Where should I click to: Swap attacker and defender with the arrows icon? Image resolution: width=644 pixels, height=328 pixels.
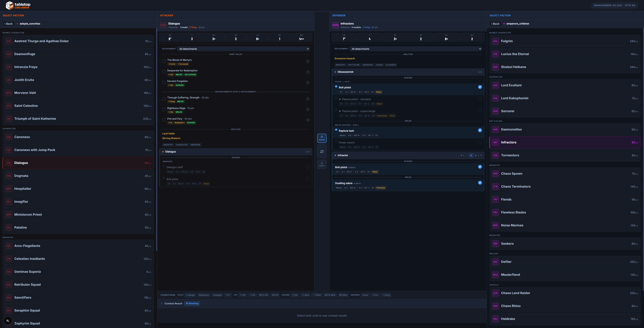click(x=322, y=151)
